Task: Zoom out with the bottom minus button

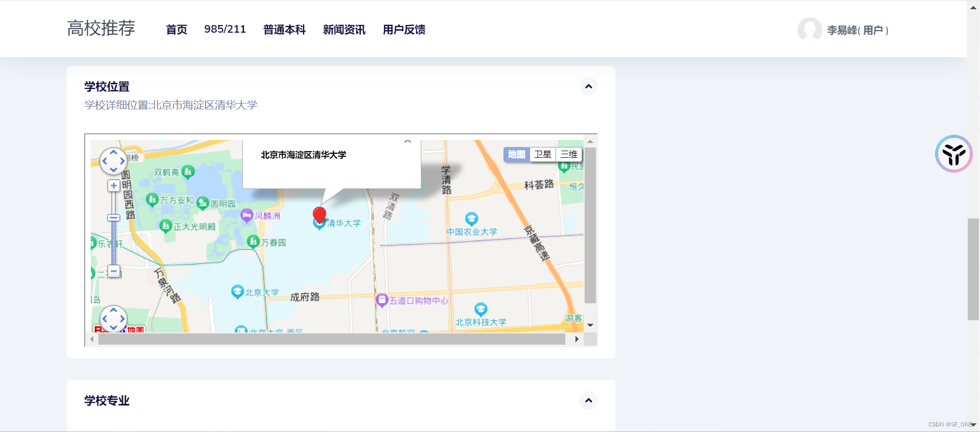Action: (114, 271)
